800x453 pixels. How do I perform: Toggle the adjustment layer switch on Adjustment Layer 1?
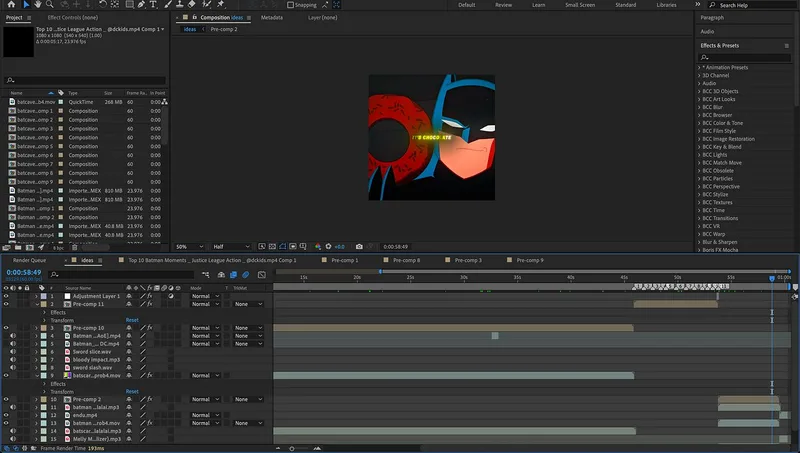171,296
